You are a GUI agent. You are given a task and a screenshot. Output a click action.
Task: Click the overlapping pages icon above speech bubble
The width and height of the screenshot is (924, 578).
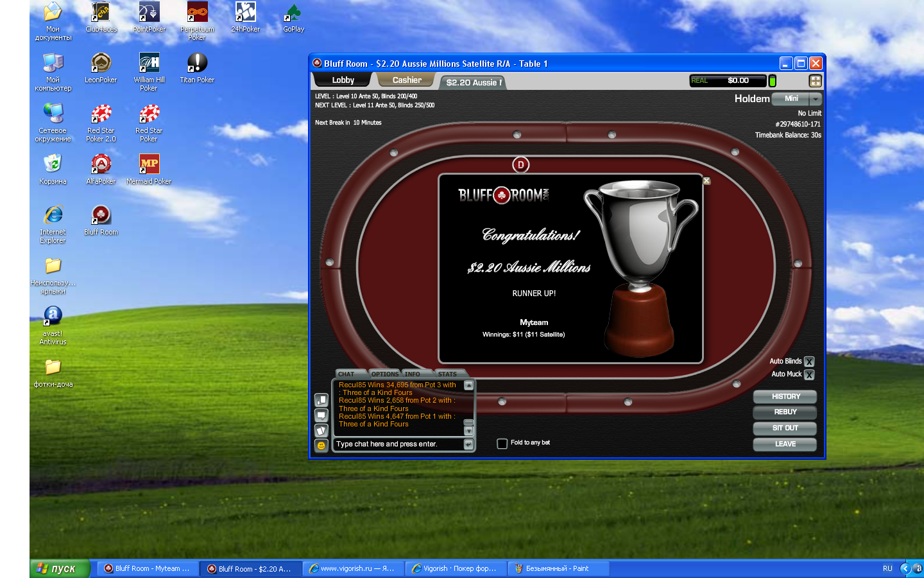coord(321,400)
